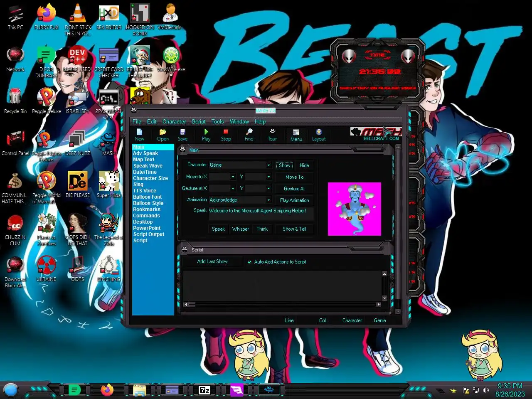
Task: Open the Tools menu
Action: 217,121
